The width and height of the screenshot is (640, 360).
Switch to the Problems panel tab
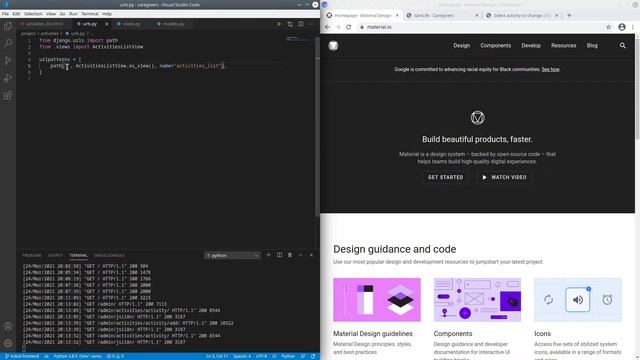[32, 256]
